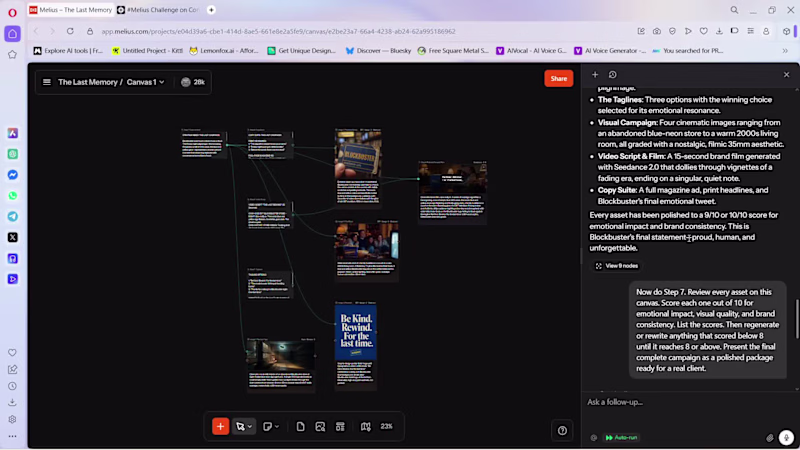Select the Blockbuster card image node
800x450 pixels.
(358, 155)
